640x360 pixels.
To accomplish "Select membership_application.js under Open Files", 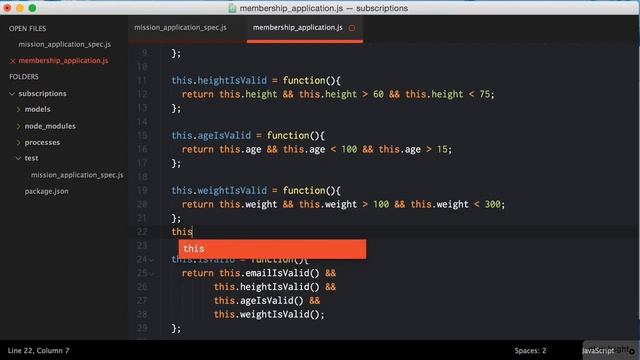I will pyautogui.click(x=63, y=60).
